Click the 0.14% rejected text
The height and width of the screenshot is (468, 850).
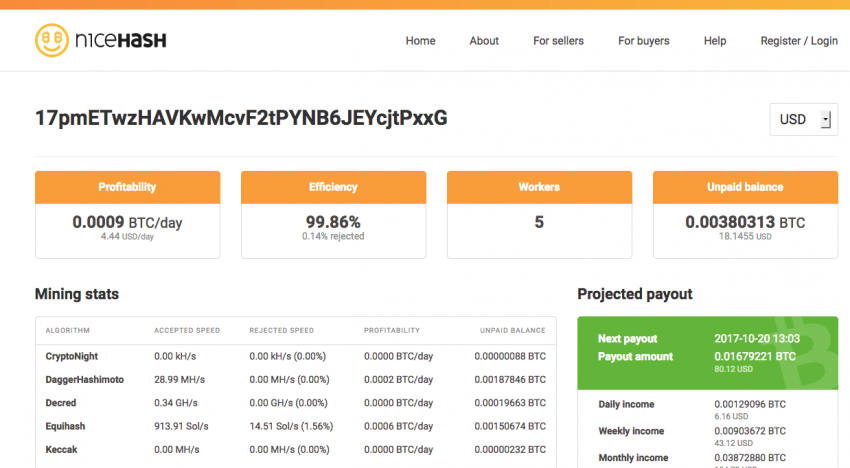[333, 236]
